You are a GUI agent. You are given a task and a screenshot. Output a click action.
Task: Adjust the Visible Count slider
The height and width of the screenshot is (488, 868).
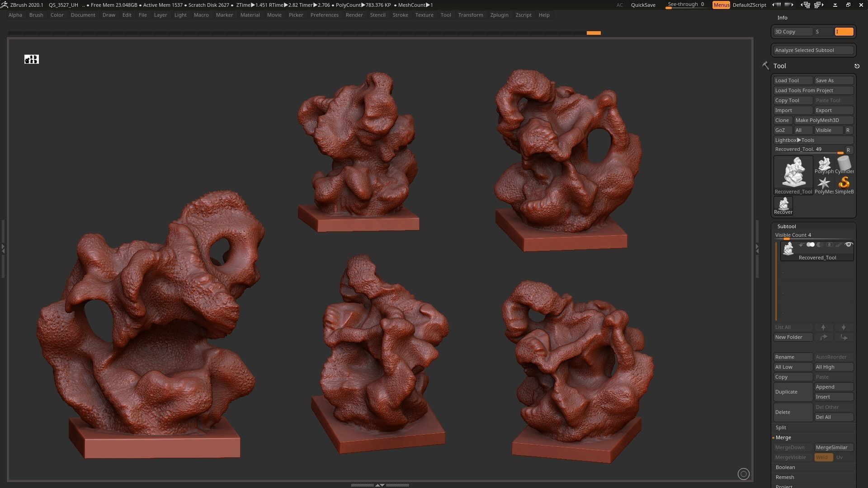(813, 235)
